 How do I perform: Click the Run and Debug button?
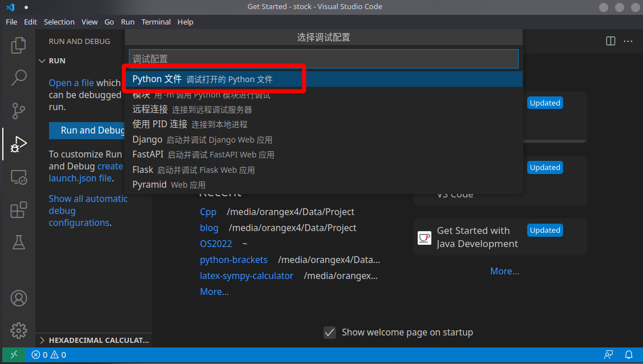[x=87, y=130]
